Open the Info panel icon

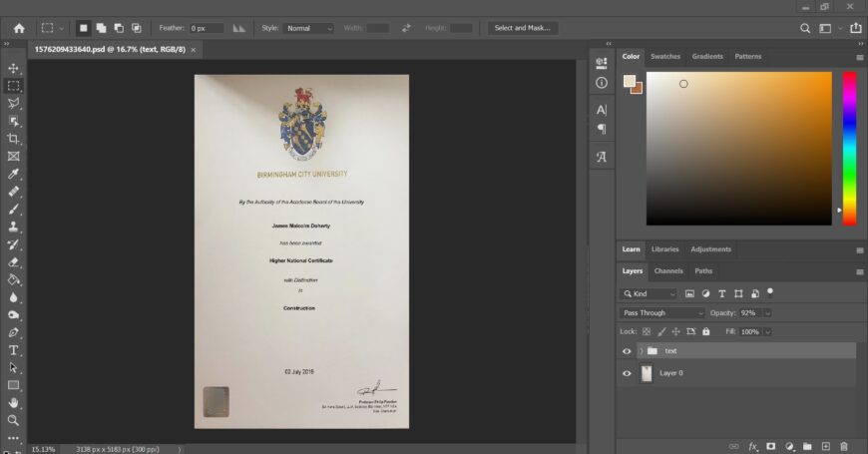tap(602, 83)
